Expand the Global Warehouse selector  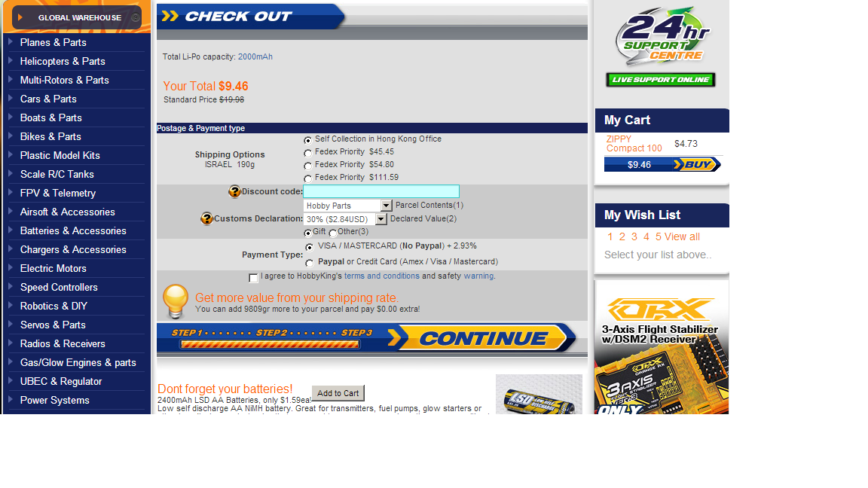(x=77, y=17)
